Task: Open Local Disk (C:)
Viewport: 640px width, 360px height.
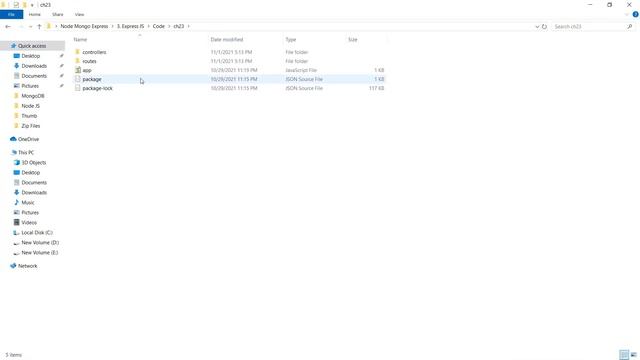Action: 37,232
